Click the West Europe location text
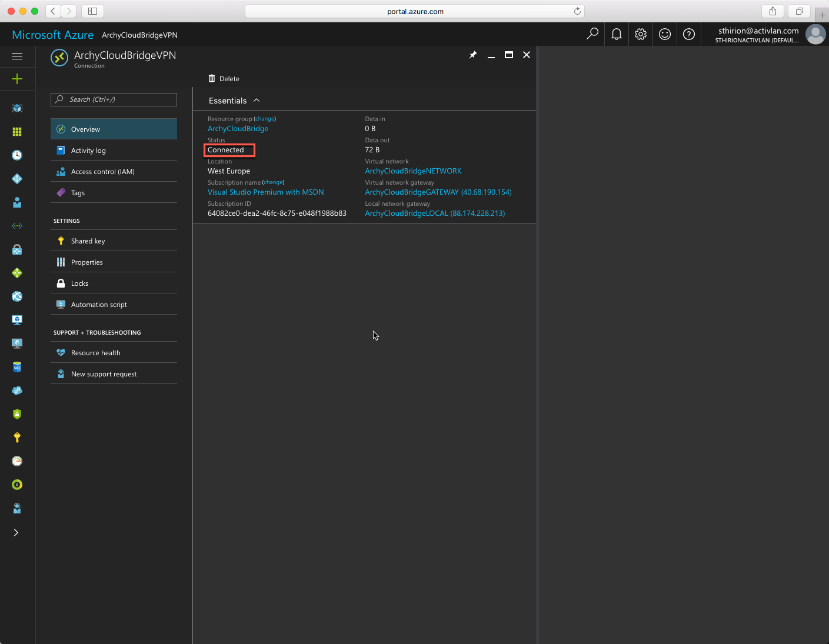The image size is (829, 644). (229, 171)
